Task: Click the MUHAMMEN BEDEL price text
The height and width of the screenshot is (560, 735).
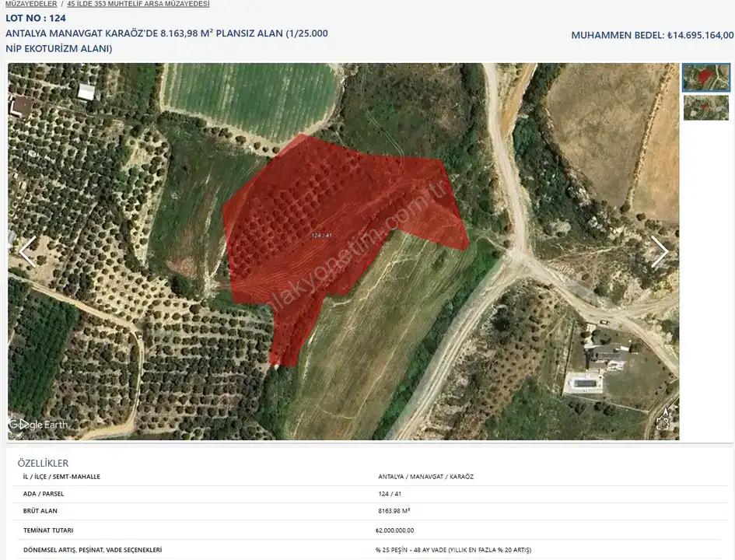Action: click(x=652, y=35)
